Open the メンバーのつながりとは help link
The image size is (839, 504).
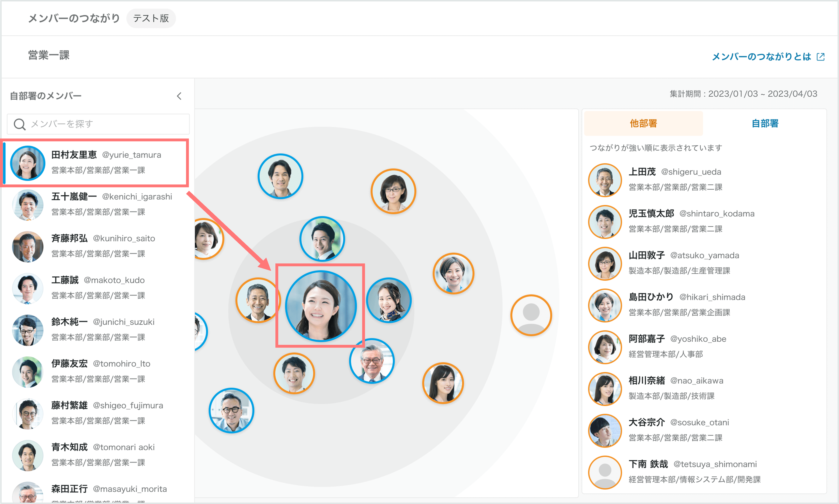tap(761, 57)
